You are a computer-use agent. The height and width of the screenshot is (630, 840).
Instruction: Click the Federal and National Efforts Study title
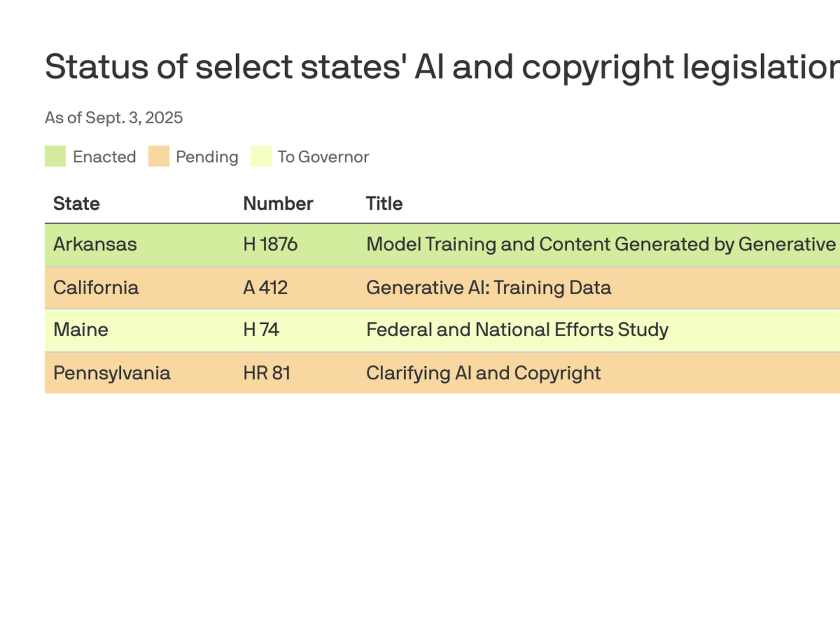click(x=517, y=330)
